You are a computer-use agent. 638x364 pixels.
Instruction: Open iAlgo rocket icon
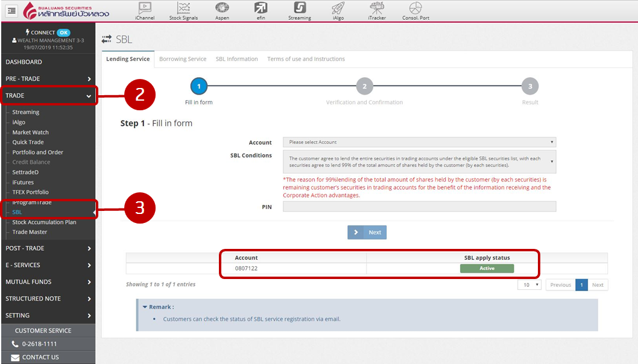338,11
